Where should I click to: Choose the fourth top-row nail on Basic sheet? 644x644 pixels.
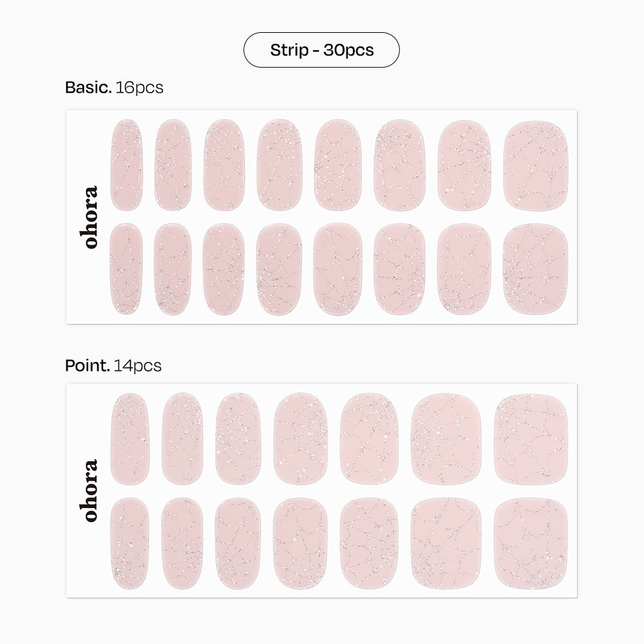point(279,165)
